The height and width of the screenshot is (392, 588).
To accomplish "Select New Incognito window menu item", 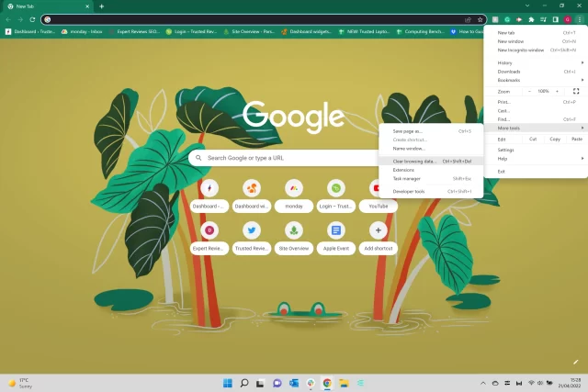I will click(536, 50).
